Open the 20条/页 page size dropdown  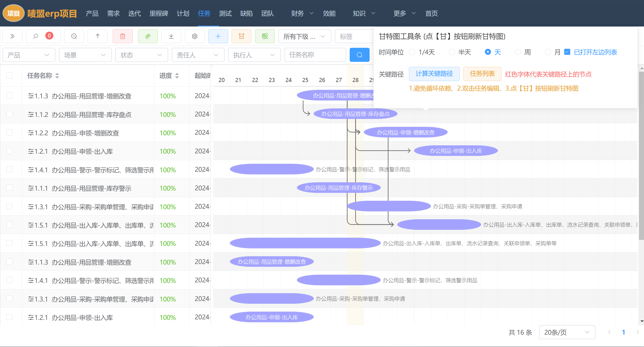566,332
